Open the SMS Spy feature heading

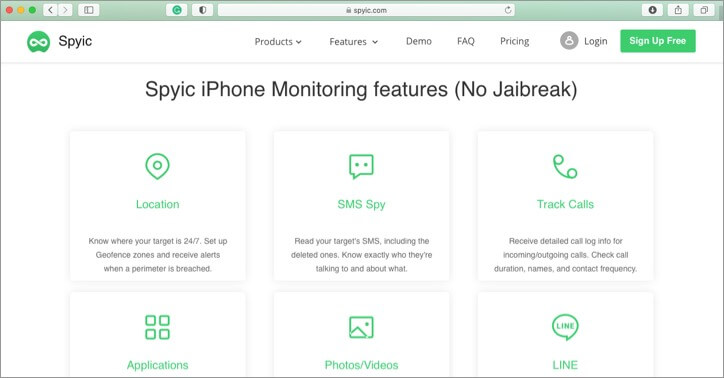click(x=361, y=204)
